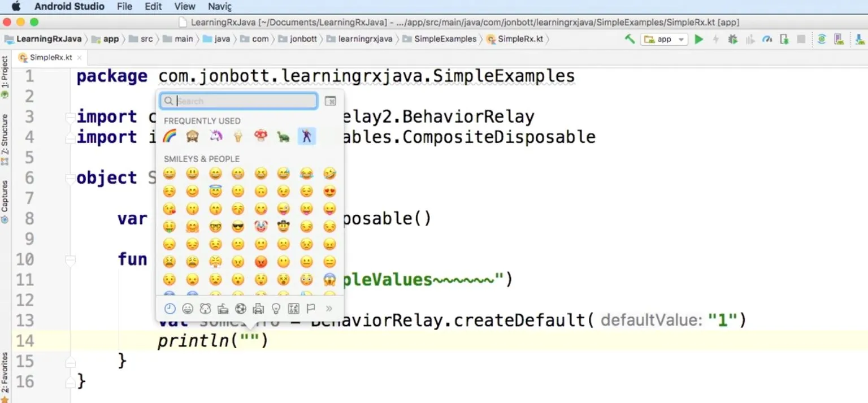The image size is (868, 403).
Task: Start debugging with the bug icon
Action: (733, 39)
